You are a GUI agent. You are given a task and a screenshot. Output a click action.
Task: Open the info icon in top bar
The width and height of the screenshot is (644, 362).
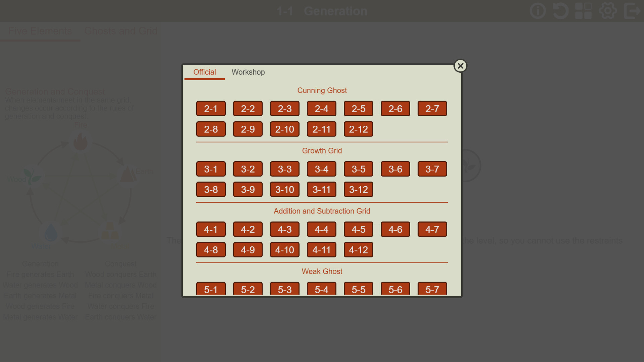537,11
